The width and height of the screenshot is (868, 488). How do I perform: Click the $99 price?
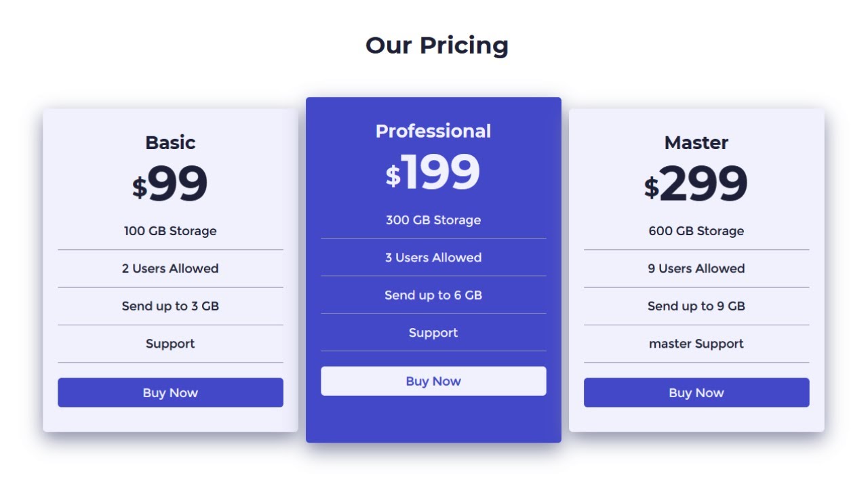[x=170, y=184]
